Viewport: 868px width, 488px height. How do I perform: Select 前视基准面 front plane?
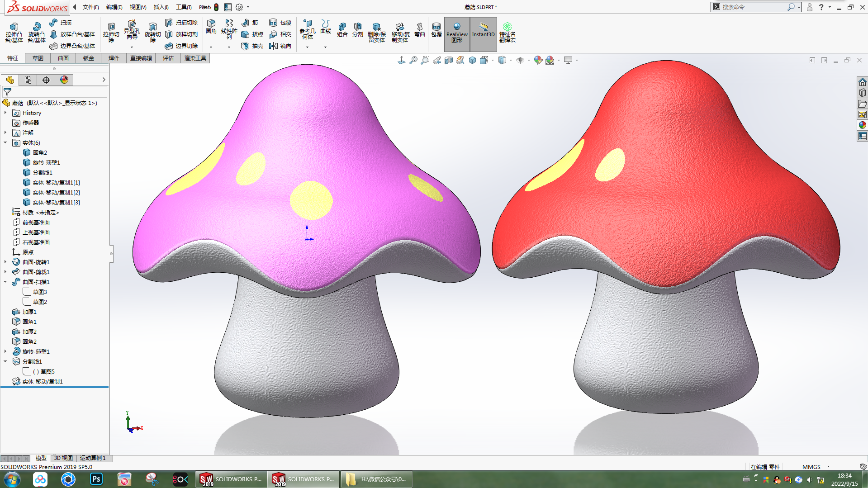click(x=31, y=223)
